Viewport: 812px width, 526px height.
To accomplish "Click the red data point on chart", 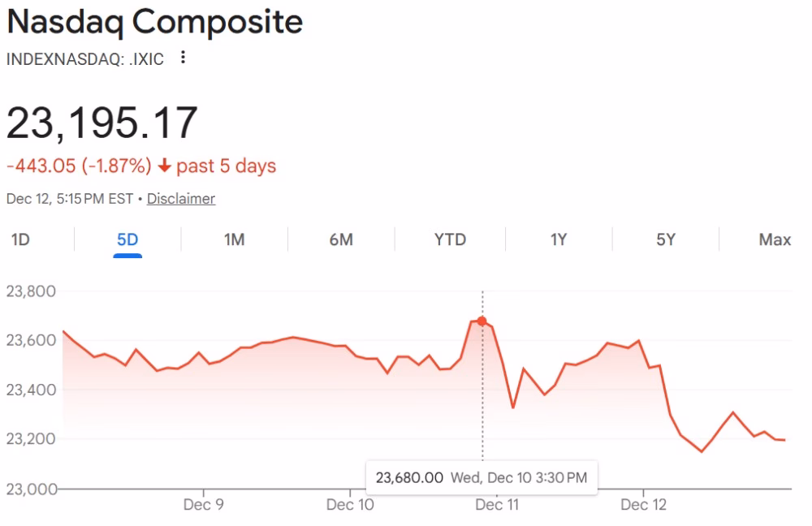I will pyautogui.click(x=482, y=321).
